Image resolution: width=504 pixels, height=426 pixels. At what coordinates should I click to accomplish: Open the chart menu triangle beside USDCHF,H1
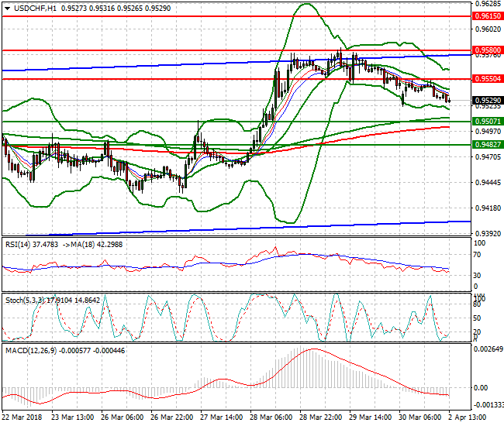tap(8, 9)
